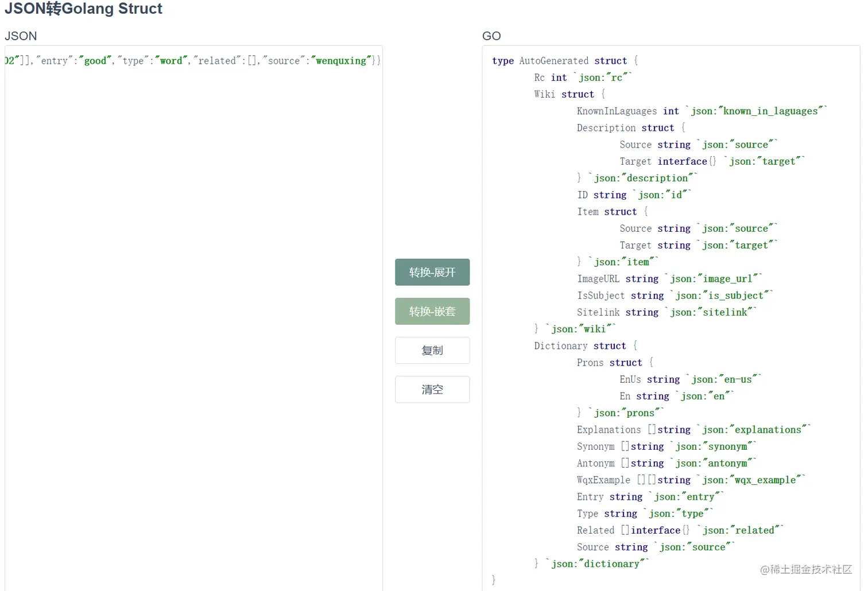Click the Antonym []string field line
The image size is (868, 591).
667,462
